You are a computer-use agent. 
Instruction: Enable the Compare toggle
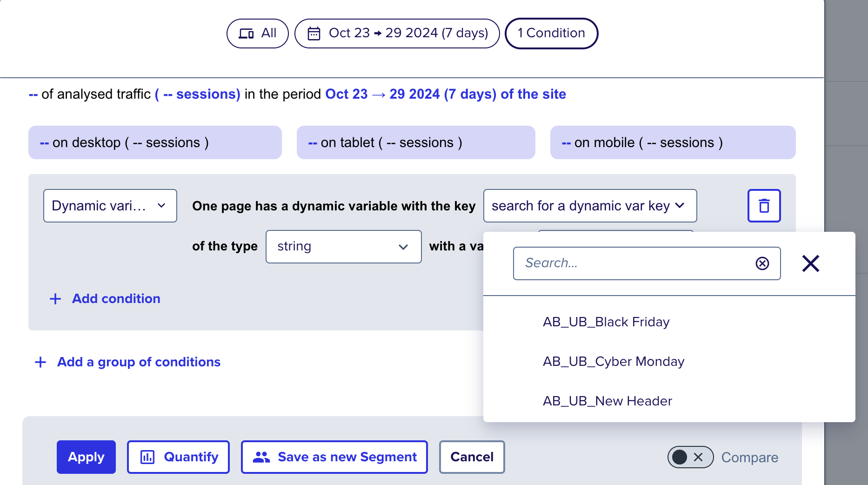[x=690, y=457]
